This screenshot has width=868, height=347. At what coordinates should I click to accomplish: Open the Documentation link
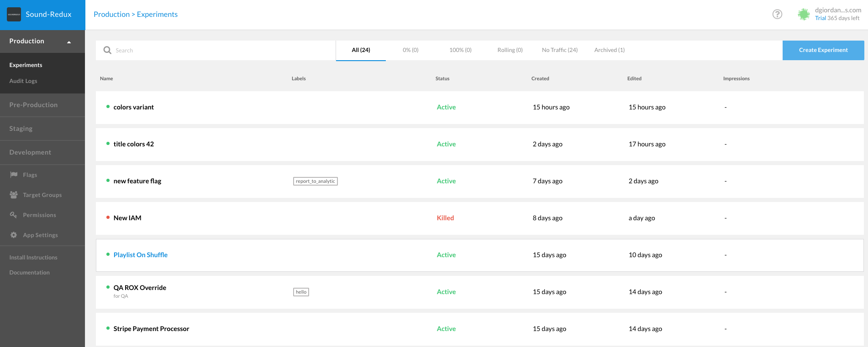tap(30, 273)
